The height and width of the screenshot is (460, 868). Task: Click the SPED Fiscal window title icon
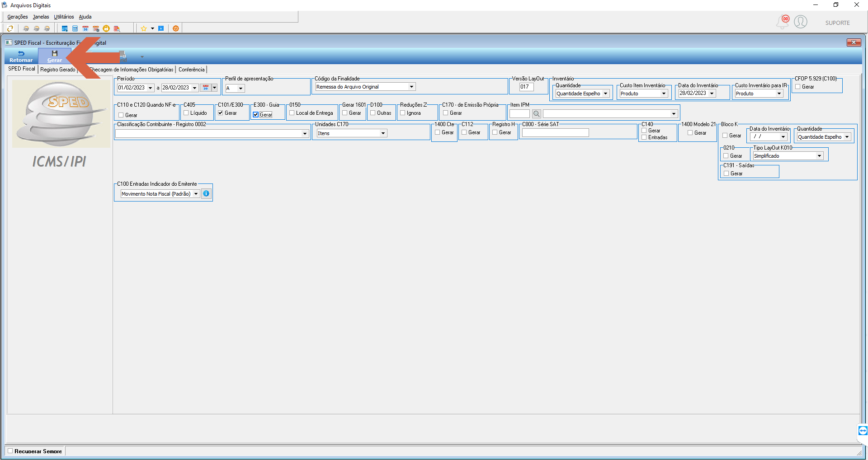pyautogui.click(x=9, y=42)
